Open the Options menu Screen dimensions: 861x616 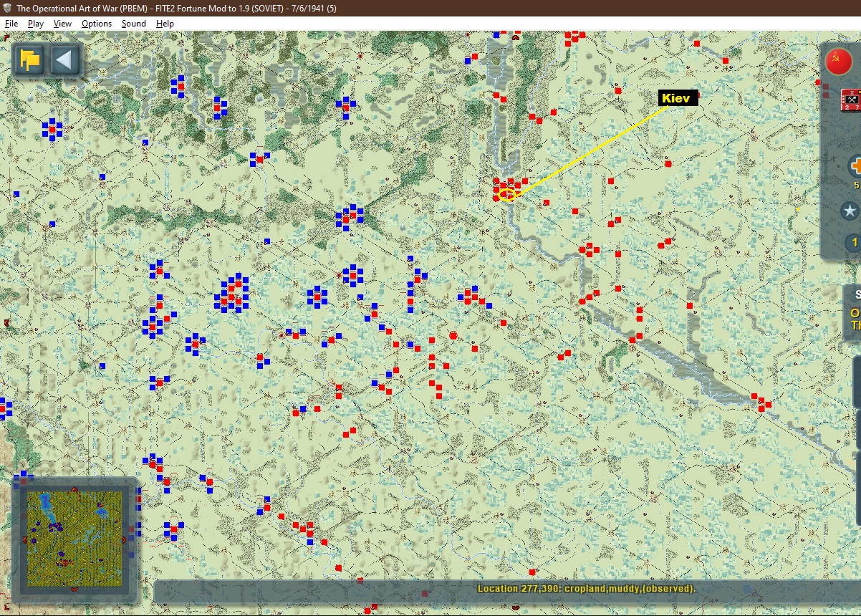click(97, 24)
